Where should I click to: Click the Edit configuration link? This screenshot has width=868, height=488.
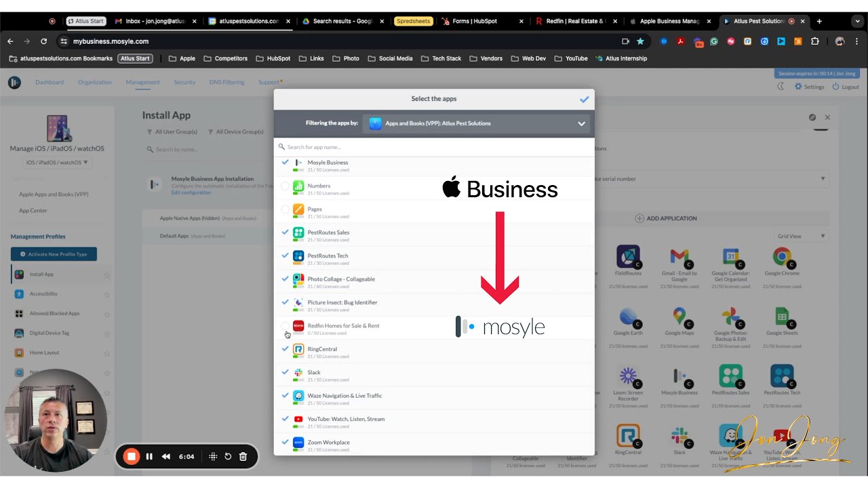click(191, 192)
